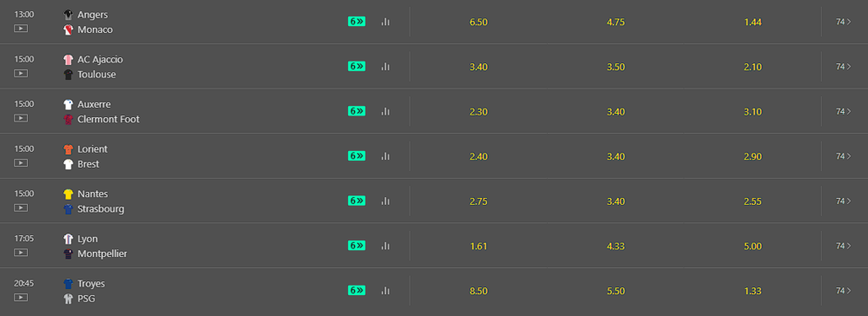The width and height of the screenshot is (868, 316).
Task: Click live video icon under 20:45
Action: tap(21, 297)
